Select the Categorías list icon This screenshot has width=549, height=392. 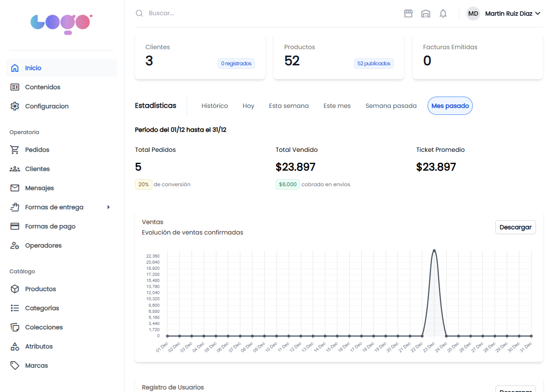15,308
